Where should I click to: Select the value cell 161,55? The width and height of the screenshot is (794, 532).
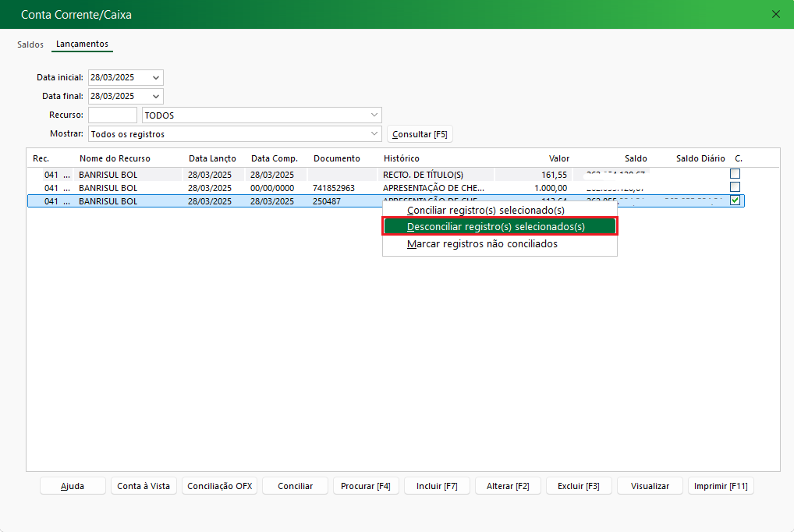(x=554, y=175)
